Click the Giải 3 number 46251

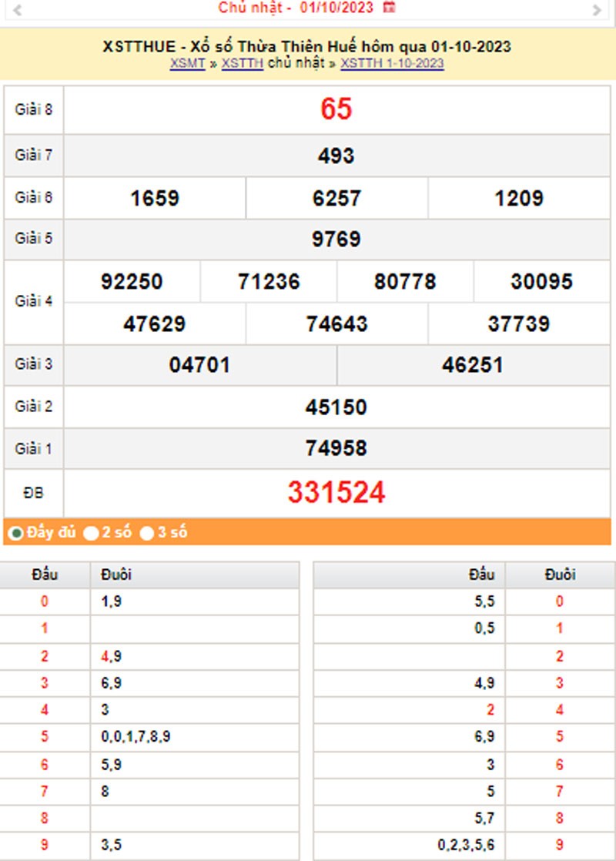[x=473, y=365]
